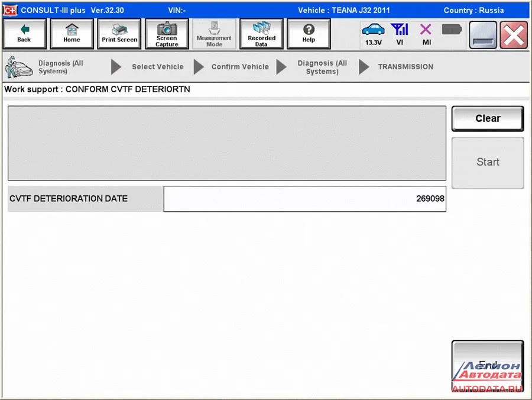Image resolution: width=532 pixels, height=400 pixels.
Task: Open Recorded Data
Action: pos(261,34)
